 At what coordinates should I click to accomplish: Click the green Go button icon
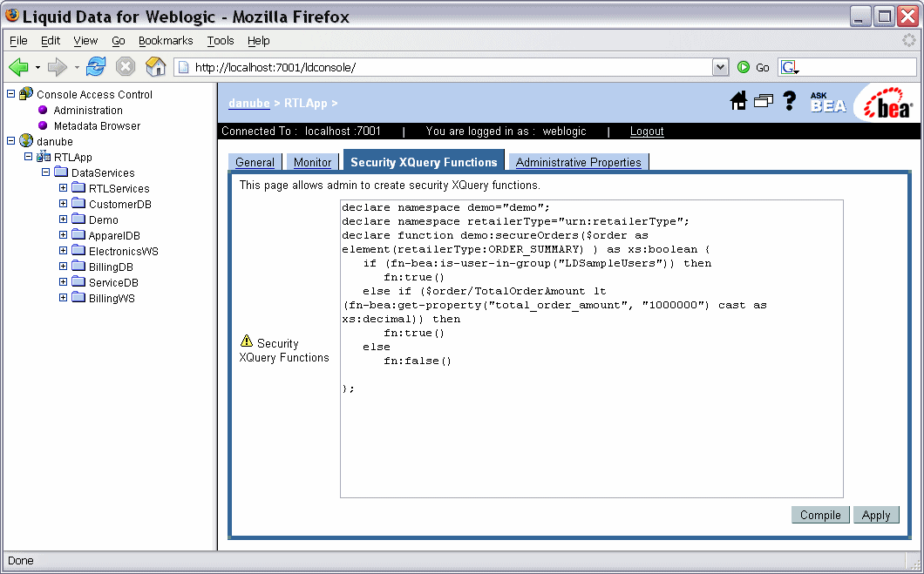[744, 67]
